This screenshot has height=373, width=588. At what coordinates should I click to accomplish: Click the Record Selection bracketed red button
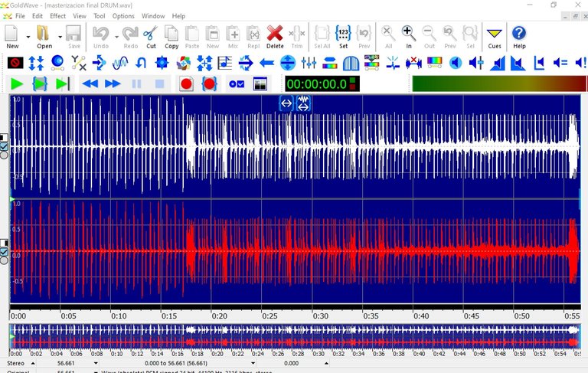[209, 84]
